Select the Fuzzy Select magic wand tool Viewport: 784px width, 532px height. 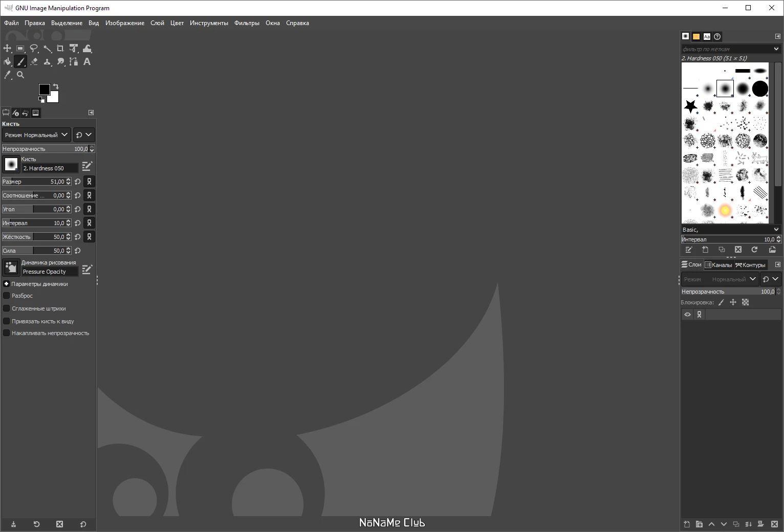pyautogui.click(x=47, y=48)
